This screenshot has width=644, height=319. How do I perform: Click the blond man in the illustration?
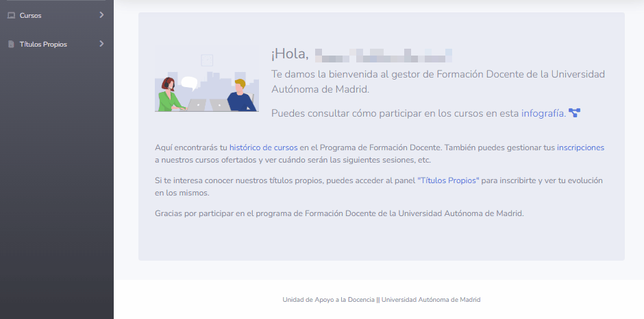pos(240,95)
